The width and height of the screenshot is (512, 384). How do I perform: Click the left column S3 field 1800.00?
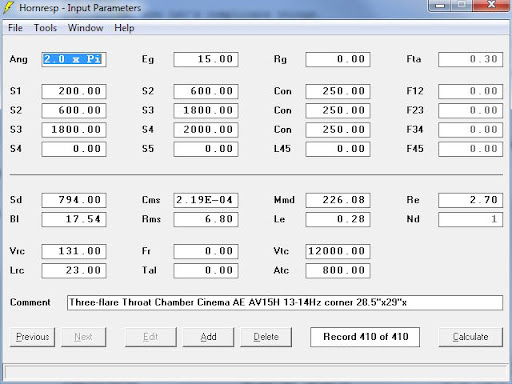[x=74, y=130]
